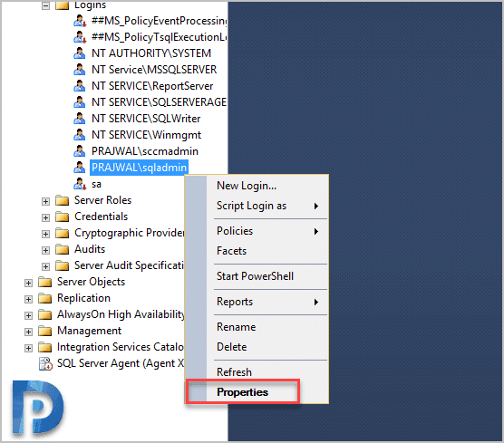Expand the Credentials folder
This screenshot has width=504, height=443.
(45, 217)
